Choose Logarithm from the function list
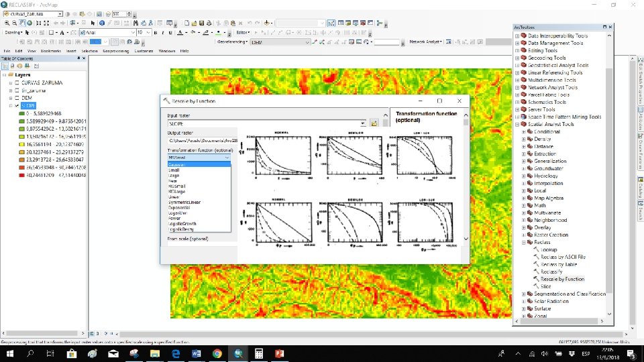Image resolution: width=644 pixels, height=362 pixels. pos(178,212)
